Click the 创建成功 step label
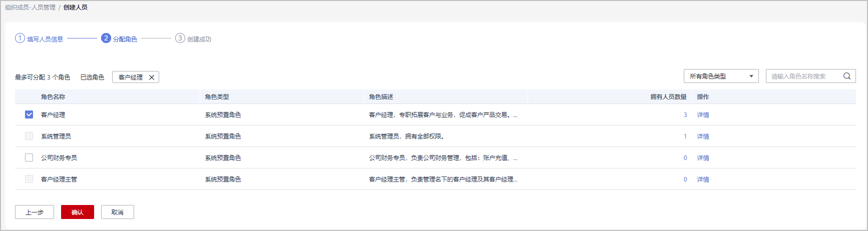 tap(199, 39)
